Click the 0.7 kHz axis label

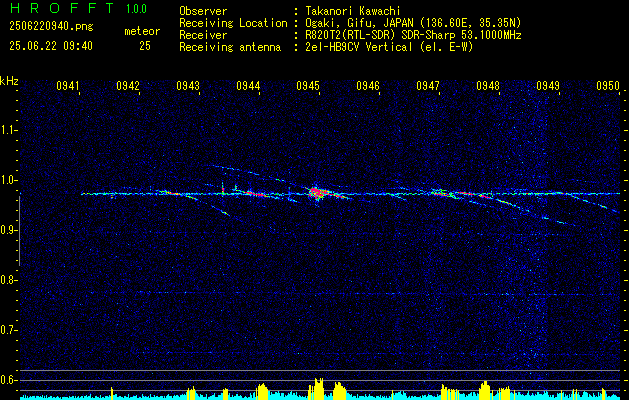tap(9, 331)
